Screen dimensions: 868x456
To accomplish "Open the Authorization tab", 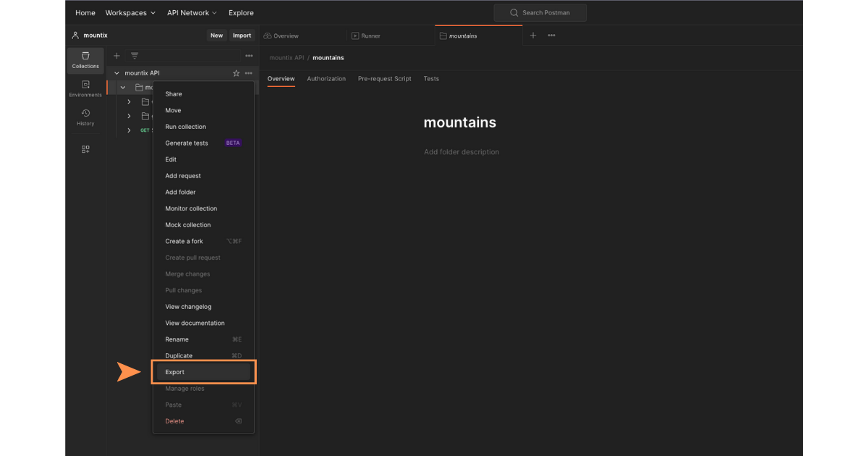I will (326, 79).
